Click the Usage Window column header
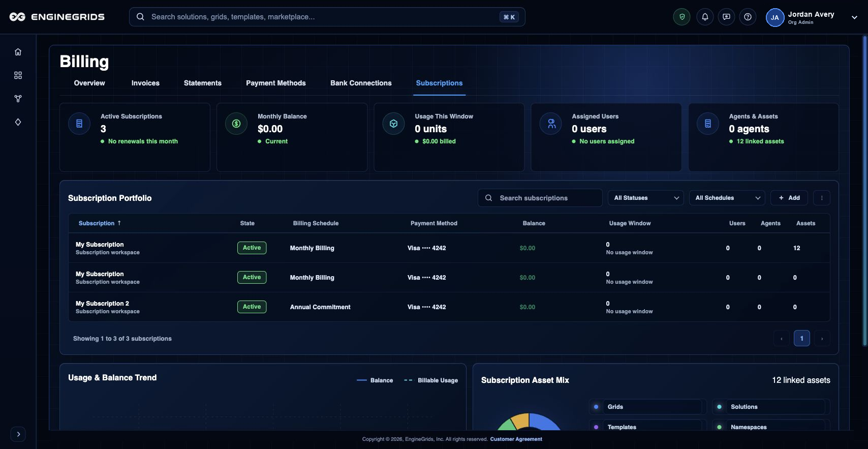Screen dimensions: 868x449 pos(630,223)
